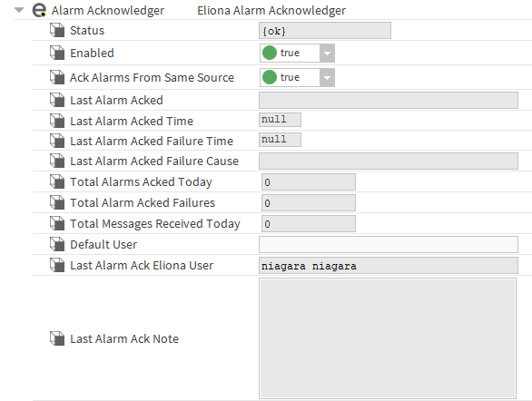The height and width of the screenshot is (401, 532).
Task: Click the field showing niagara niagara
Action: [x=389, y=266]
